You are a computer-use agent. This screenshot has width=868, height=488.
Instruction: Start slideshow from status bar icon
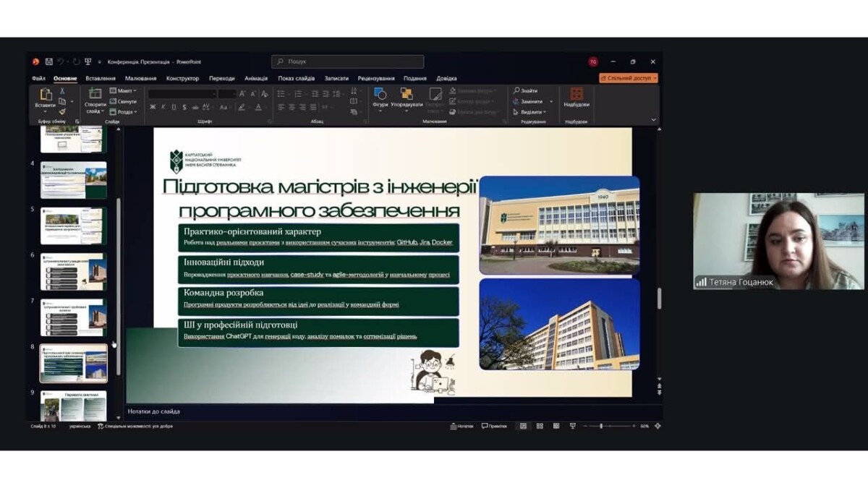[572, 427]
